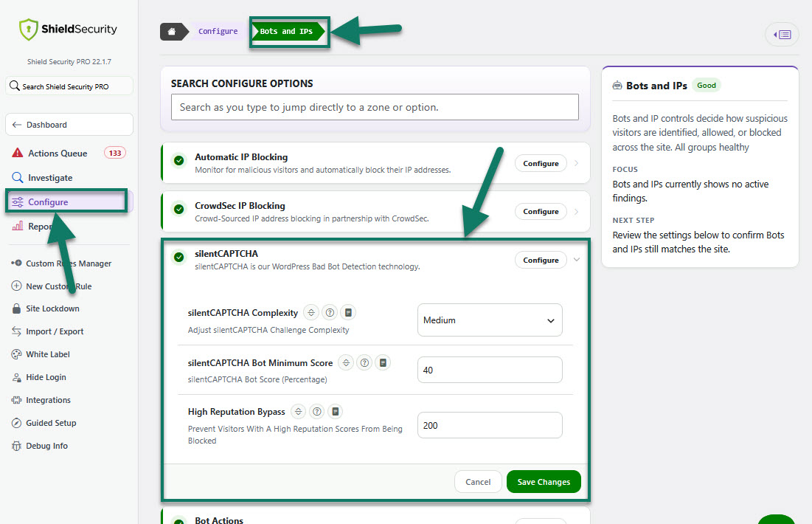Click the Bot Minimum Score field showing 40
The image size is (812, 524).
490,370
